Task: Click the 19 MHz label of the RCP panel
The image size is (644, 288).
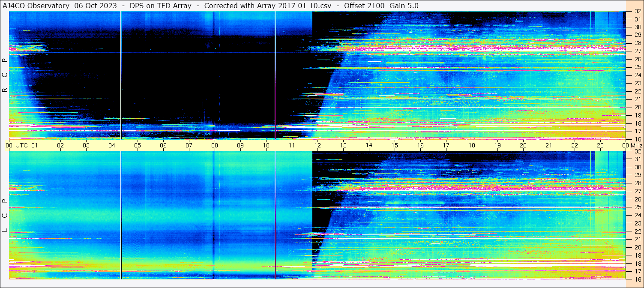Action: tap(637, 115)
